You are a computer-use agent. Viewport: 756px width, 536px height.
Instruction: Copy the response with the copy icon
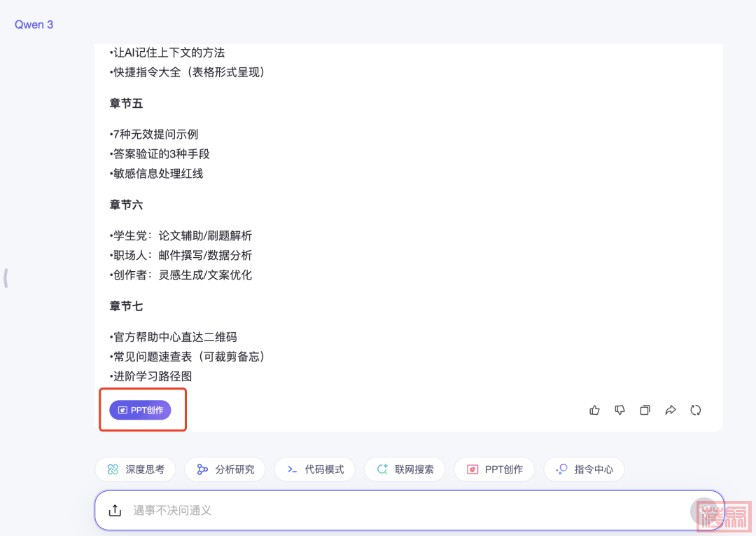[x=645, y=411]
